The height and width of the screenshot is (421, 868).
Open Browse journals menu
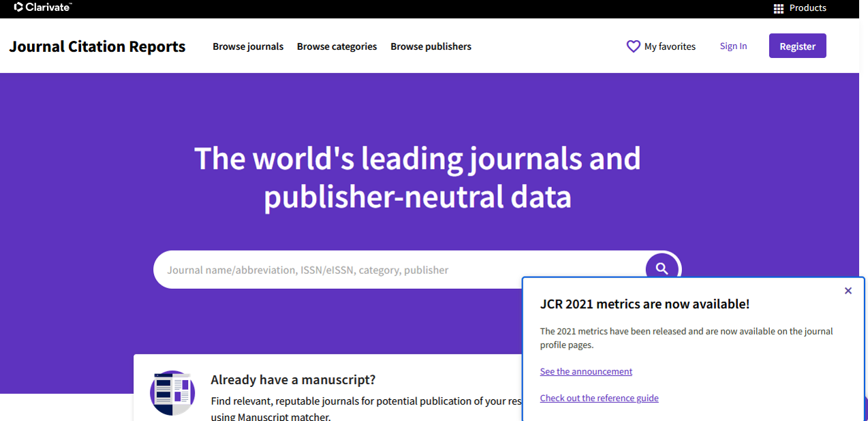(x=248, y=46)
